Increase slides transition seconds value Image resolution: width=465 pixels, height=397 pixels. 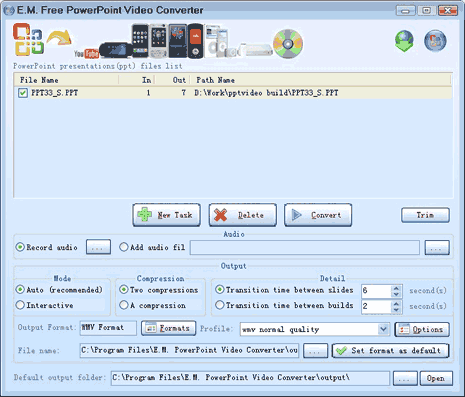tap(396, 288)
